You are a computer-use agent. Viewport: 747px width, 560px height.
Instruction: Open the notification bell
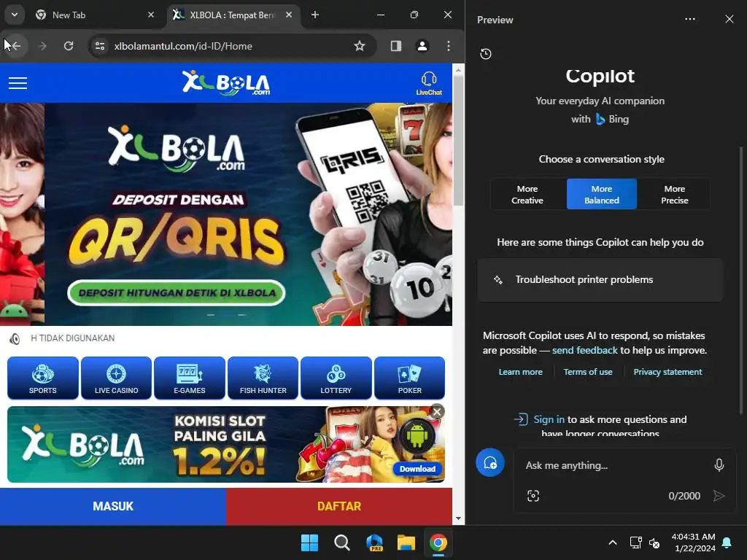[727, 542]
